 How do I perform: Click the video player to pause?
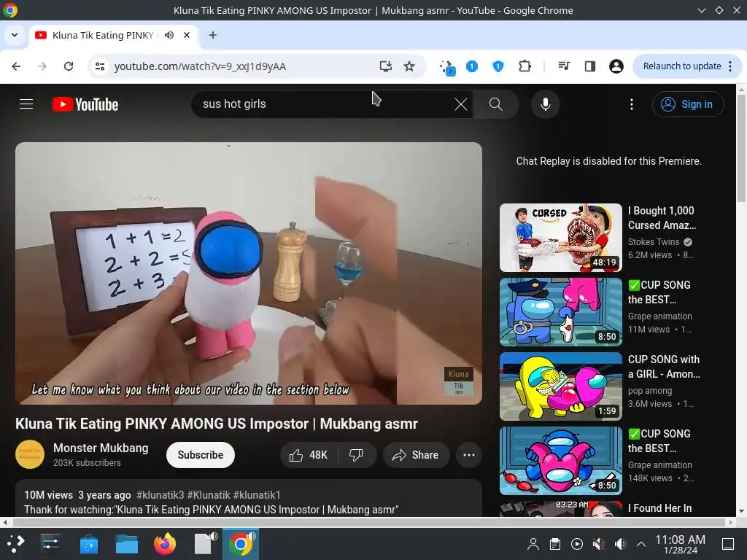coord(249,273)
